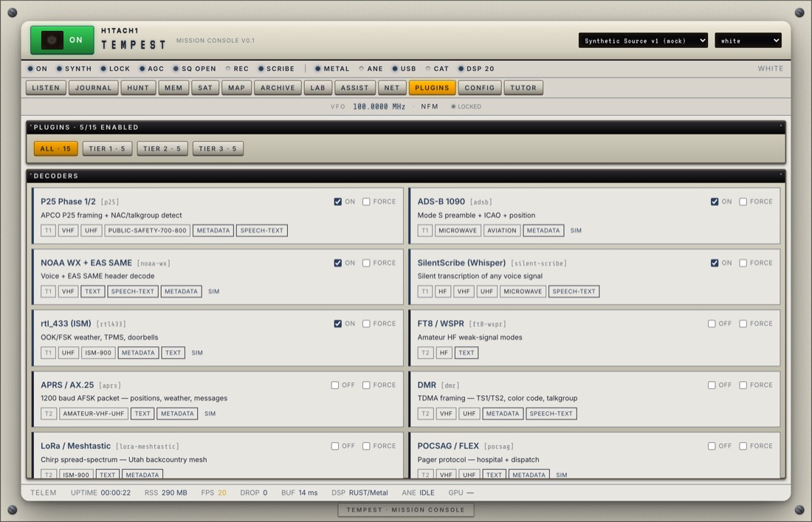The width and height of the screenshot is (812, 522).
Task: Click the RSS 290 MB telemetry value
Action: [165, 493]
